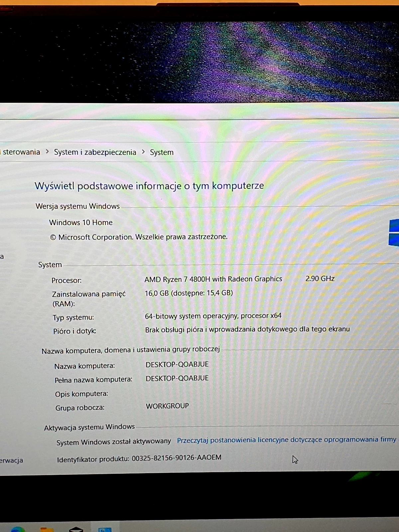399x532 pixels.
Task: Open the 'Przeczytaj postanowienia licencyjne' link
Action: tap(288, 440)
